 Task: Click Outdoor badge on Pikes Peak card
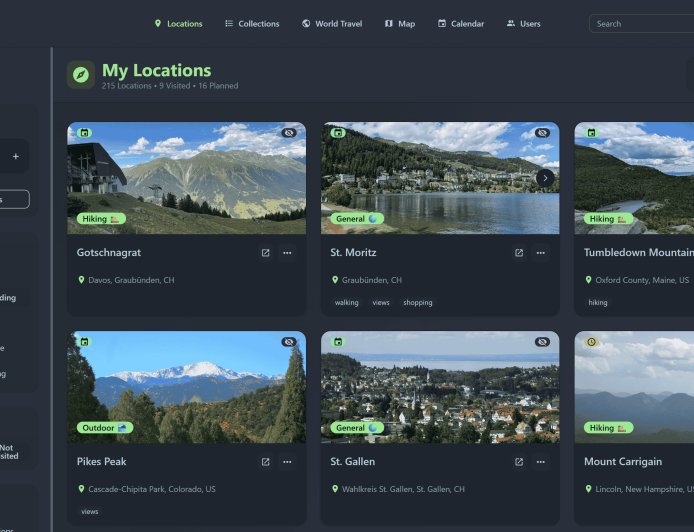pyautogui.click(x=105, y=428)
